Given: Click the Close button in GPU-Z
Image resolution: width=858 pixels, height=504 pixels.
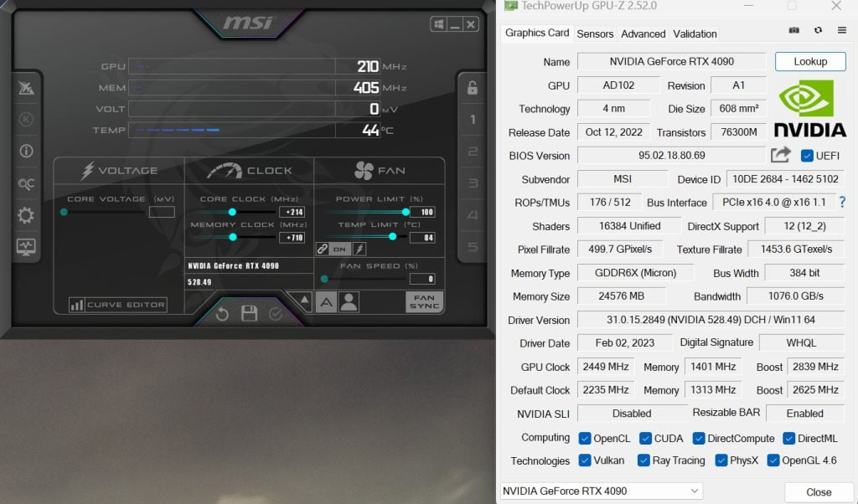Looking at the screenshot, I should (x=819, y=492).
